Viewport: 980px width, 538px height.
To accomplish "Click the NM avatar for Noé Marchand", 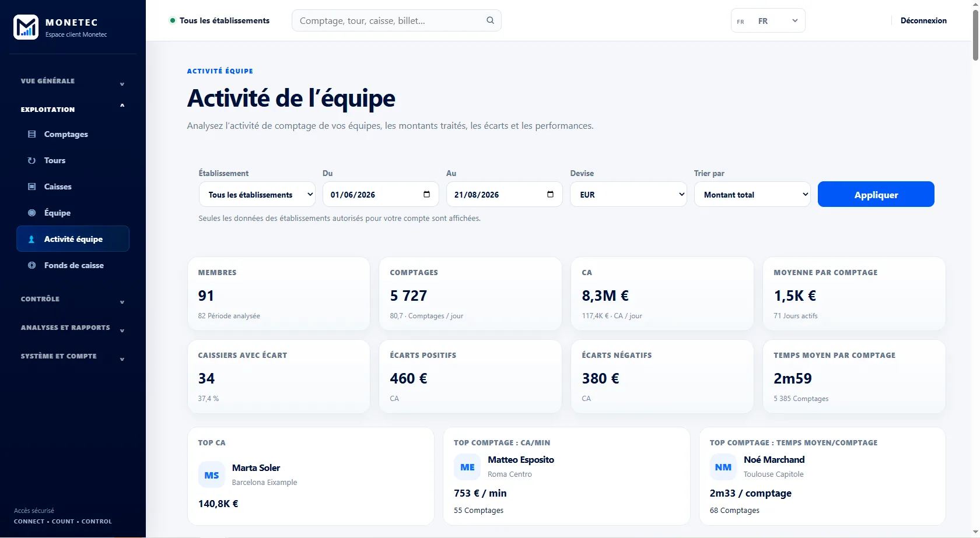I will pyautogui.click(x=723, y=467).
